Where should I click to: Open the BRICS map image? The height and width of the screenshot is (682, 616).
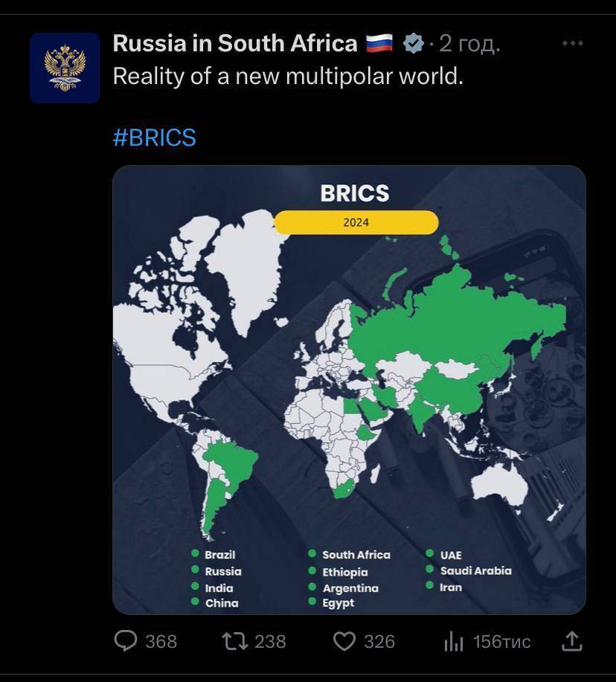click(350, 390)
